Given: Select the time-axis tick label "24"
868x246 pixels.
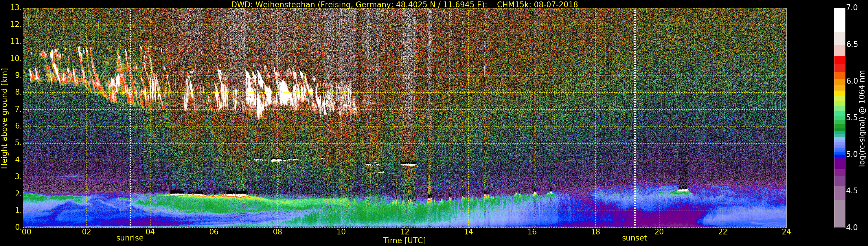Looking at the screenshot, I should 786,232.
